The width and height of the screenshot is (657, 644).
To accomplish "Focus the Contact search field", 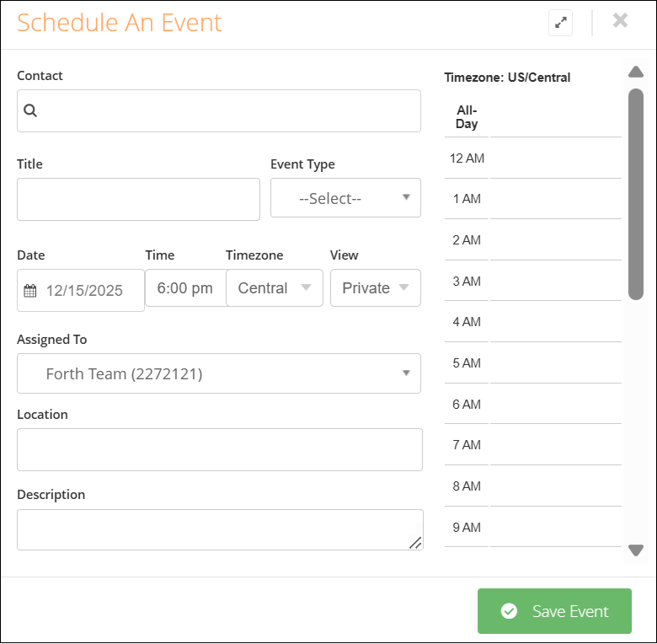I will coord(219,110).
